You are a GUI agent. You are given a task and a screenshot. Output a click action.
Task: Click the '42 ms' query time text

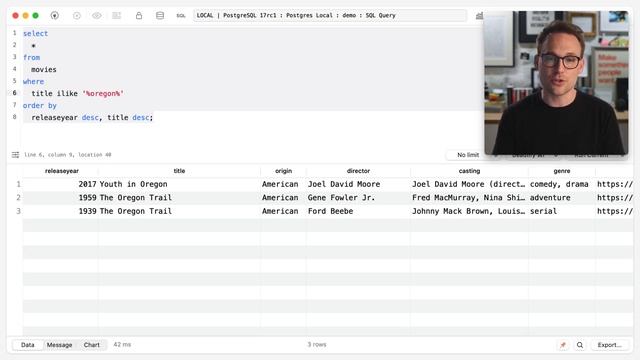click(x=122, y=345)
